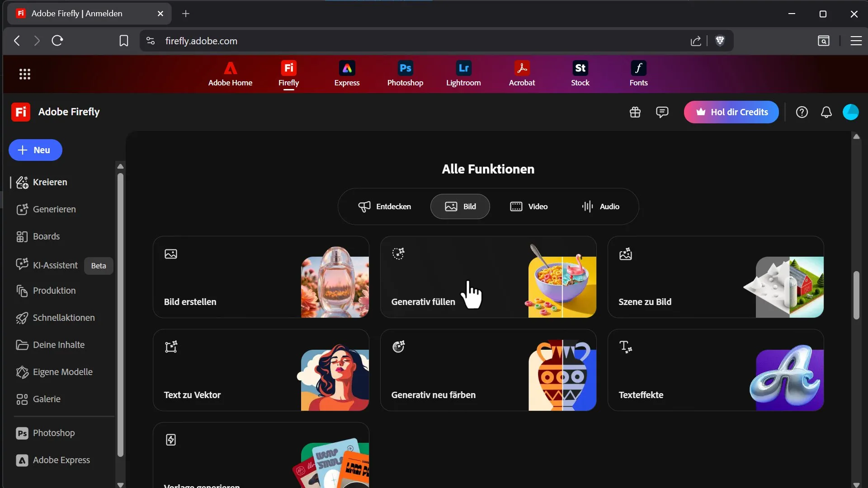Image resolution: width=868 pixels, height=488 pixels.
Task: Open Produktion in the sidebar
Action: [46, 291]
